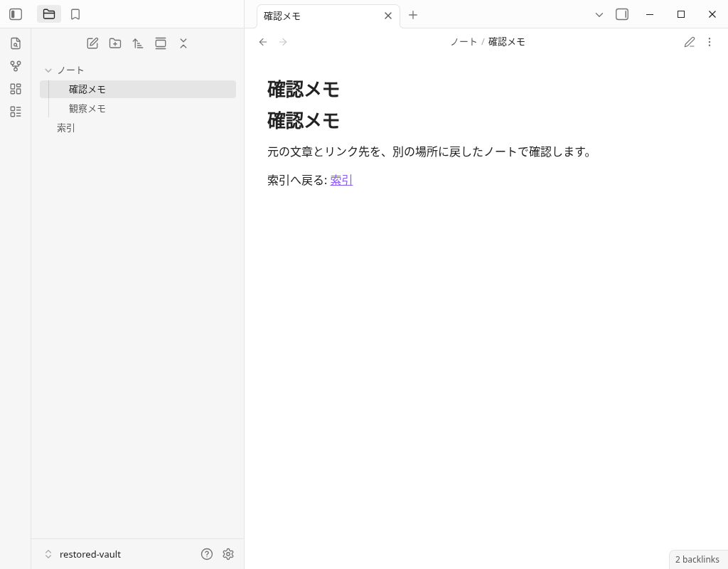Click the inline title 確認メモ

click(303, 89)
